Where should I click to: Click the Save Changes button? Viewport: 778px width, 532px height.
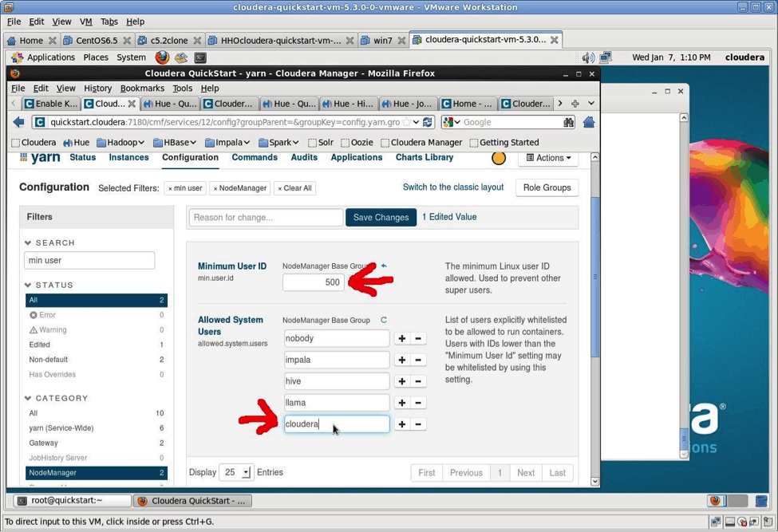point(381,217)
